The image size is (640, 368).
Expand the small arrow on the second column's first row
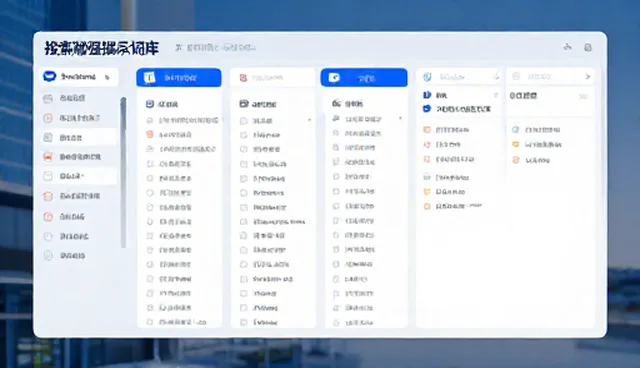coord(309,120)
